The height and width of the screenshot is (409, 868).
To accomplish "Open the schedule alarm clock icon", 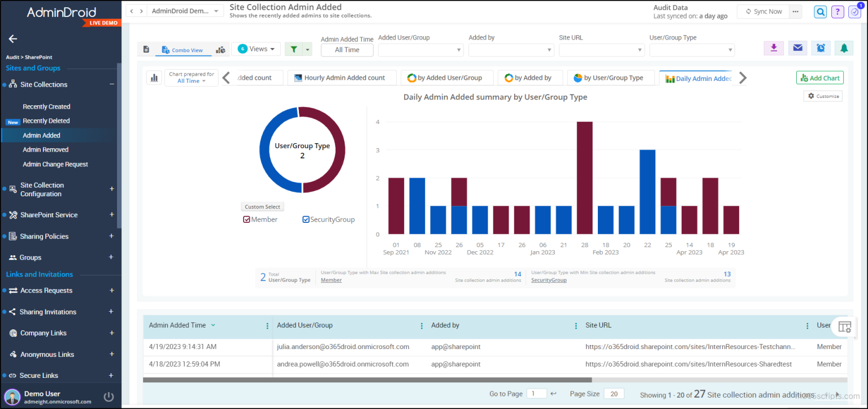I will (x=821, y=48).
